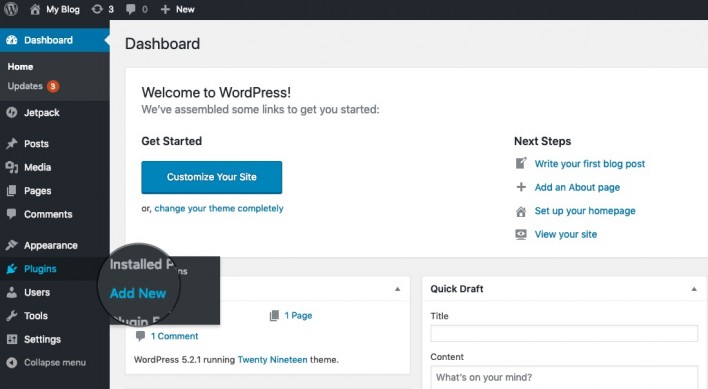
Task: Click the Quick Draft panel heading
Action: (456, 289)
